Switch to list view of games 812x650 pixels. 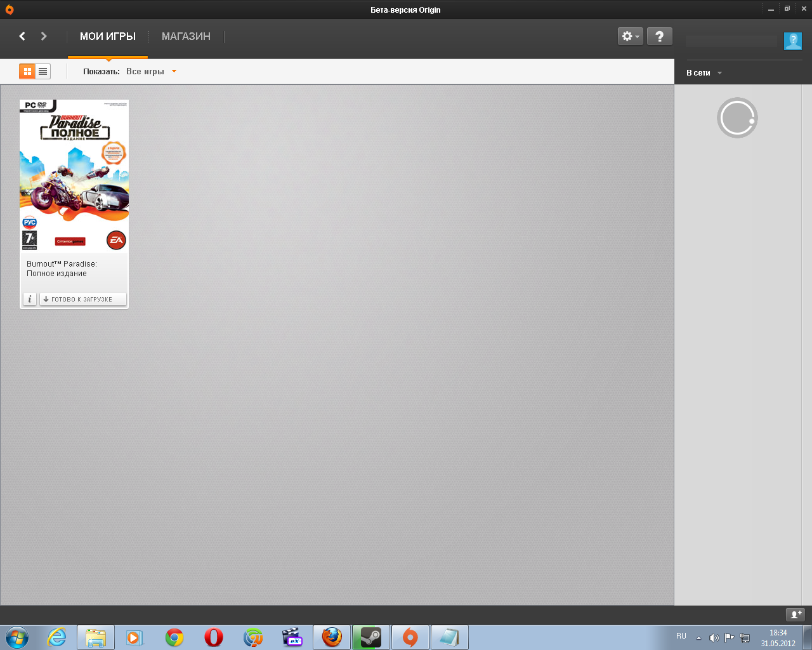point(43,72)
